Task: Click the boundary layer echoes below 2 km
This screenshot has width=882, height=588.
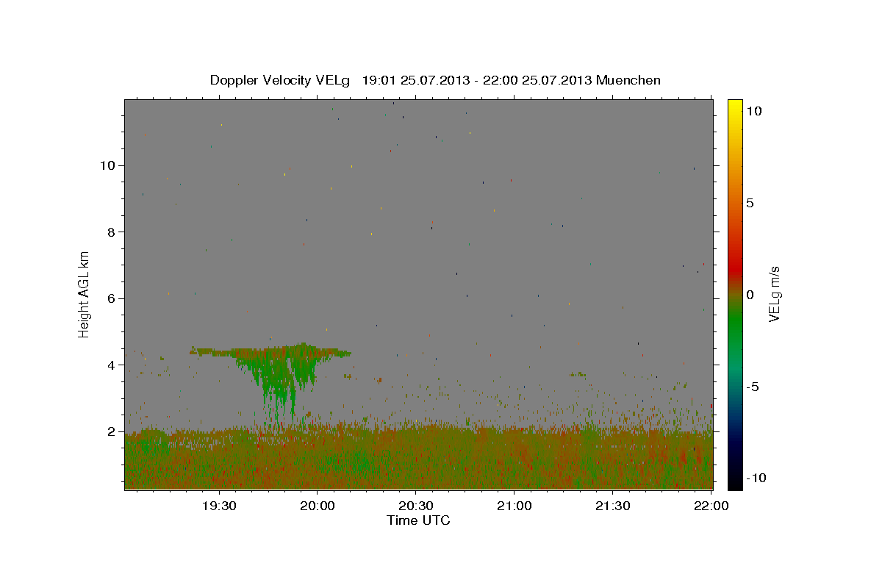Action: [x=418, y=458]
